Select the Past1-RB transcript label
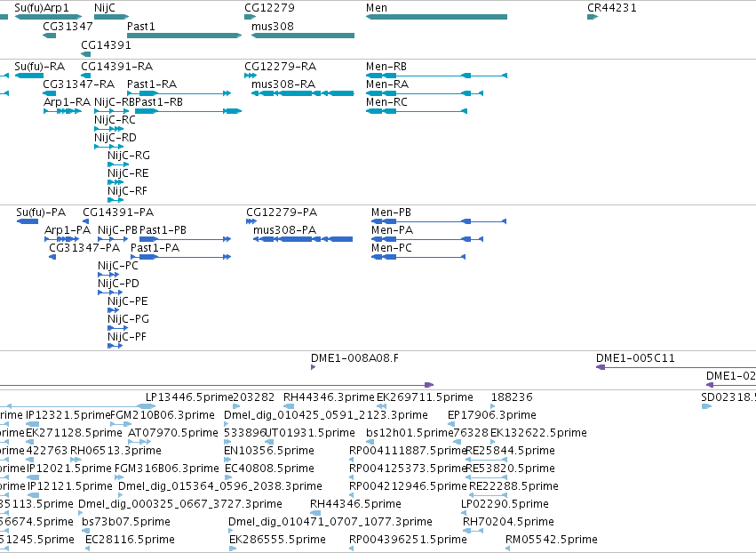The image size is (756, 553). pyautogui.click(x=159, y=102)
